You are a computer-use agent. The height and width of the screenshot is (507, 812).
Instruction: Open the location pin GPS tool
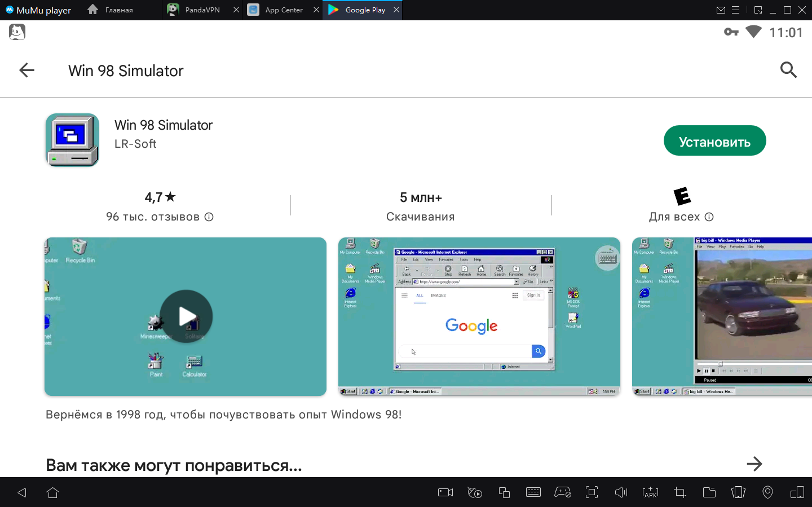[x=767, y=492]
